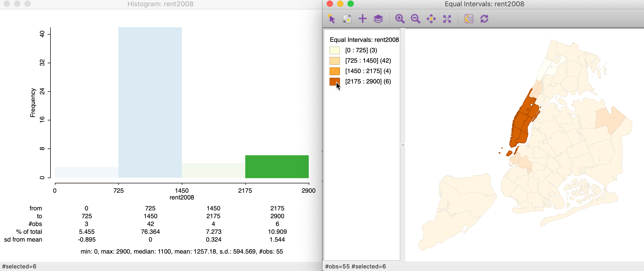Viewport: 644px width, 271px height.
Task: Close the Equal Intervals map window
Action: pyautogui.click(x=330, y=4)
